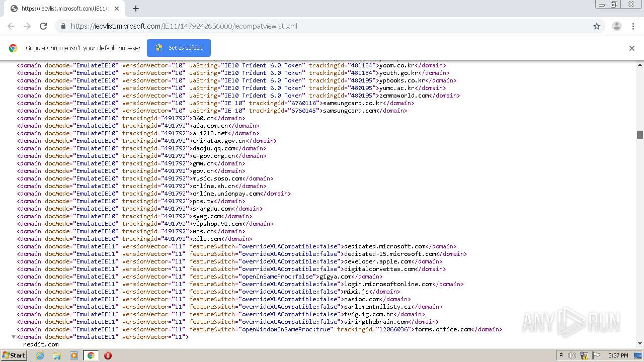This screenshot has width=644, height=362.
Task: Click the vertical scrollbar thumb
Action: (640, 134)
